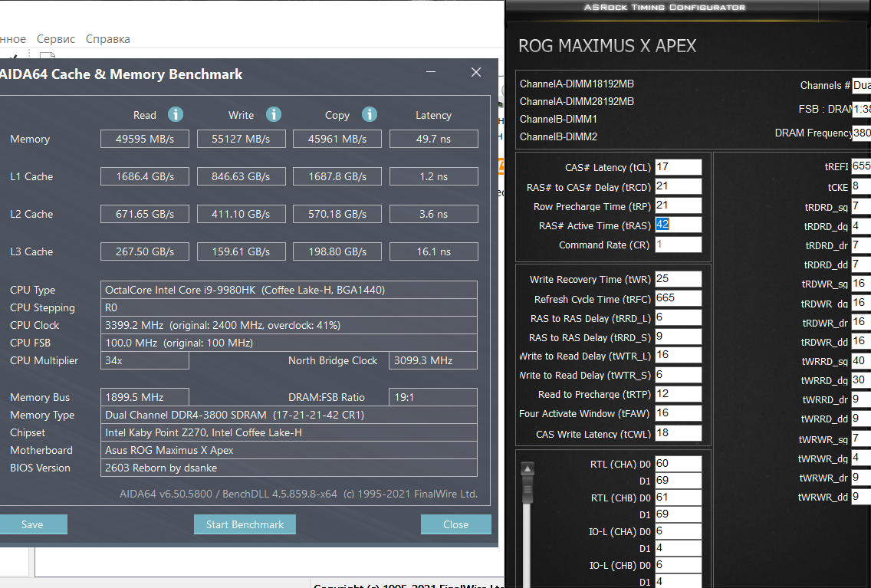Click ChannelA-DIMM2 8192MB entry
The height and width of the screenshot is (588, 871).
pos(577,102)
